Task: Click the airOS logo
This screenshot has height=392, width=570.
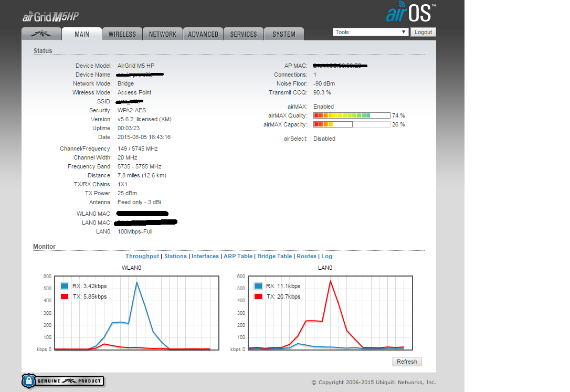Action: coord(410,12)
